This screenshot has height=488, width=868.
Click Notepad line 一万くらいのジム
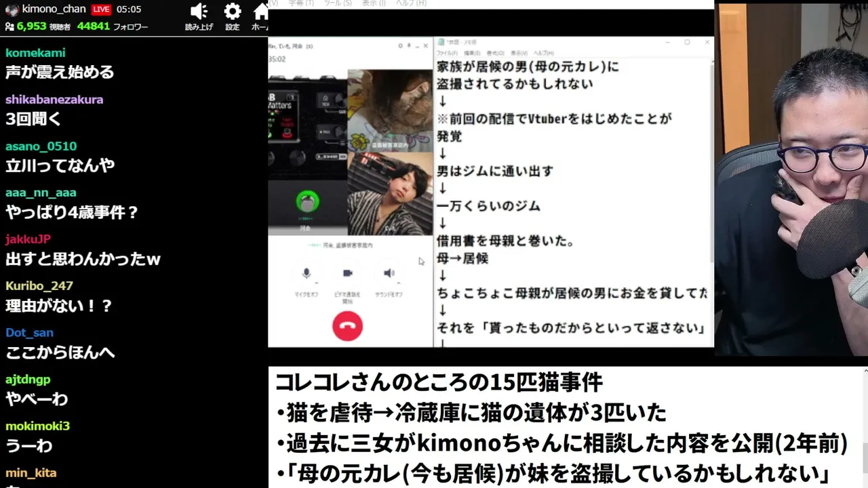coord(488,206)
